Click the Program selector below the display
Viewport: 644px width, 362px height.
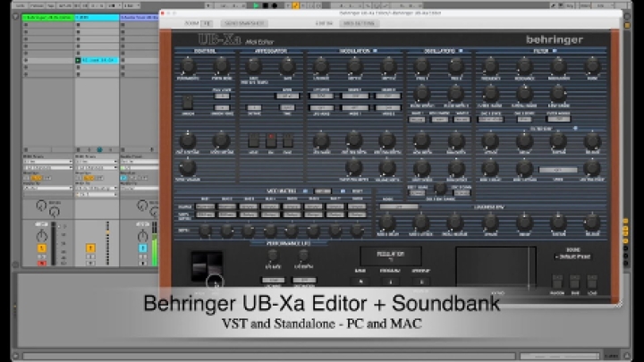[390, 282]
